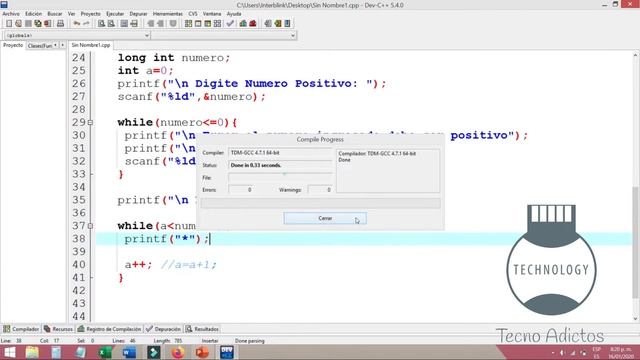This screenshot has width=640, height=360.
Task: Open the Compilador bottom tab
Action: point(21,329)
